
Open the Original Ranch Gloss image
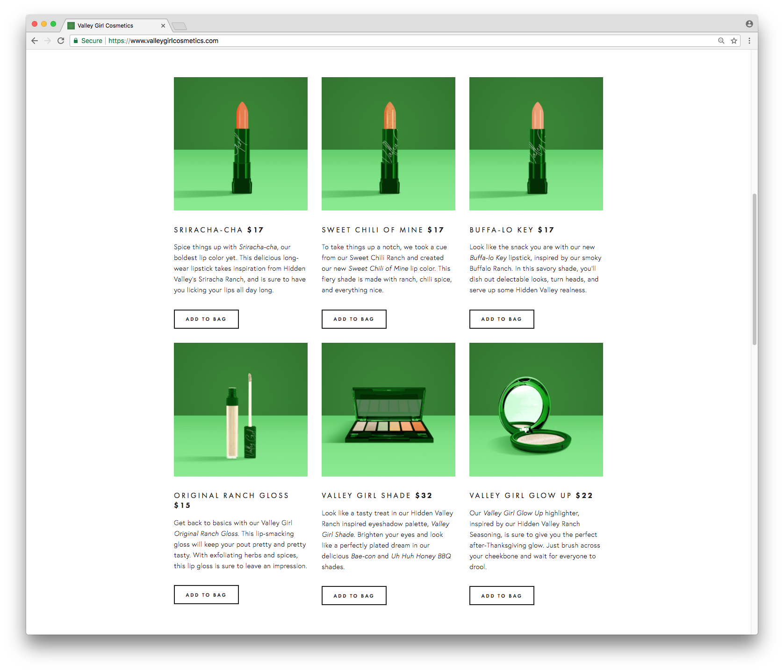pyautogui.click(x=241, y=410)
